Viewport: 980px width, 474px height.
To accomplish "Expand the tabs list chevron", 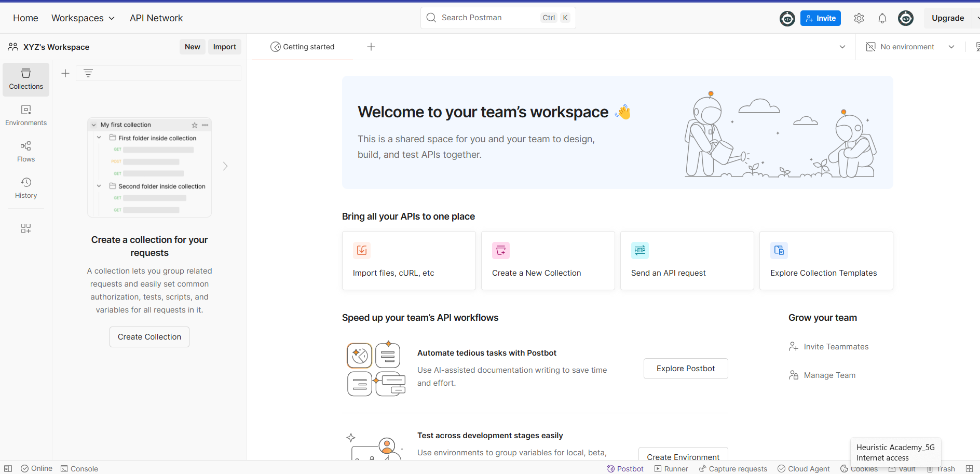I will [x=842, y=47].
